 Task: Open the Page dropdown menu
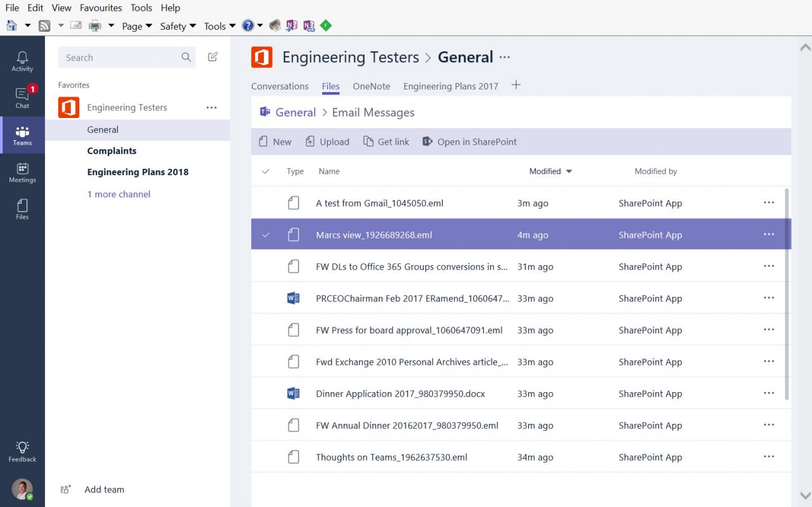pos(137,26)
